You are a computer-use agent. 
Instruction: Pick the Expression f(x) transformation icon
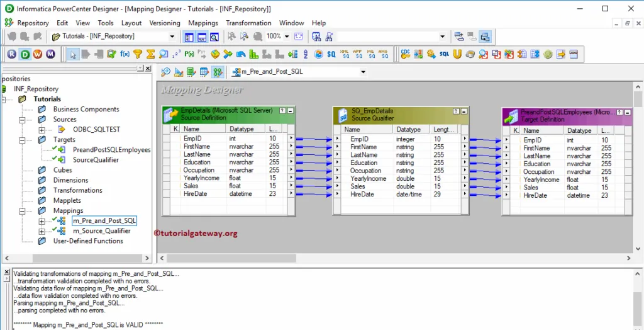(x=125, y=55)
